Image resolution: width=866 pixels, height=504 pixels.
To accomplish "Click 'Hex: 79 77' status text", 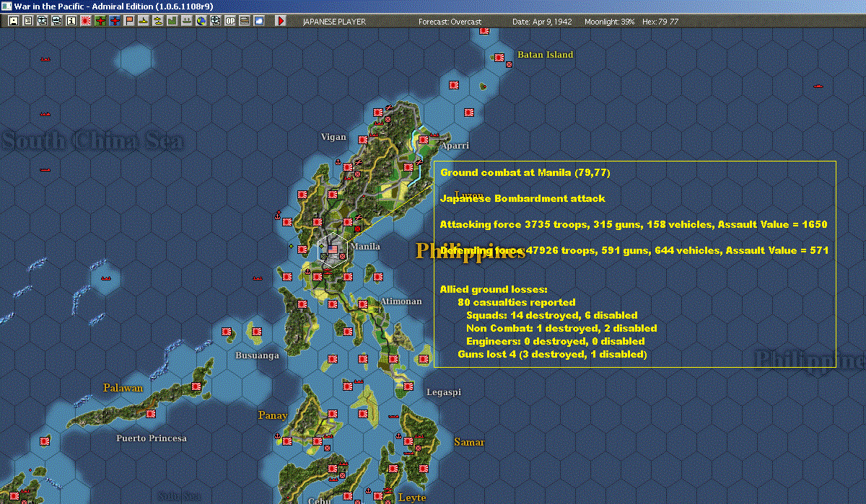I will pos(660,22).
